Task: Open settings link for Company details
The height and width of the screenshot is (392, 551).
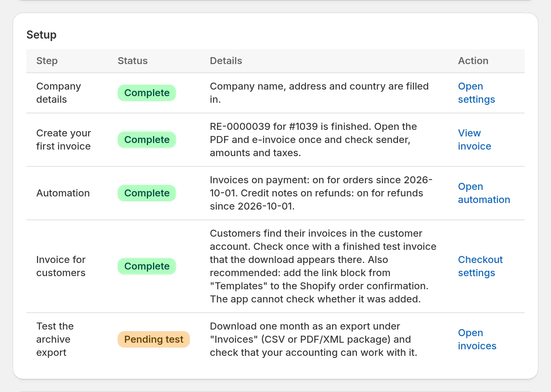Action: 476,93
